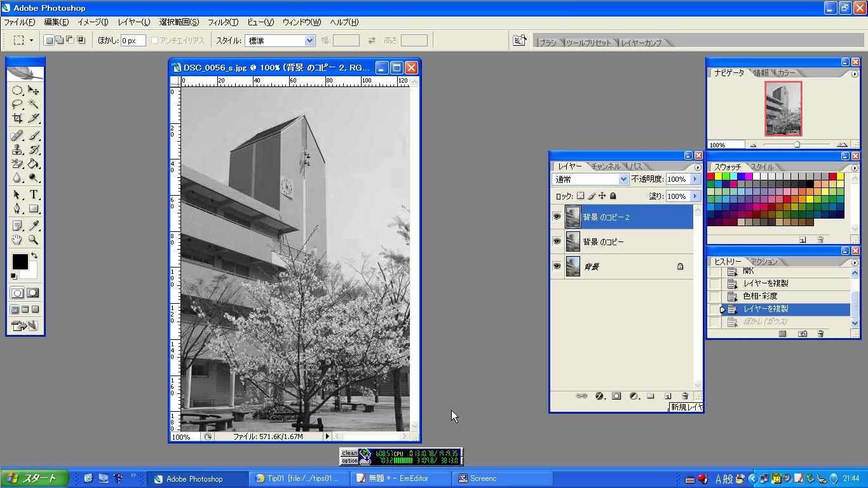This screenshot has width=868, height=488.
Task: Select the Clone Stamp tool
Action: click(x=17, y=150)
